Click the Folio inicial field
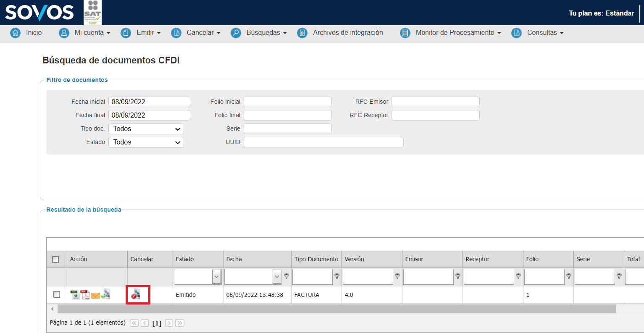Image resolution: width=644 pixels, height=333 pixels. tap(288, 102)
